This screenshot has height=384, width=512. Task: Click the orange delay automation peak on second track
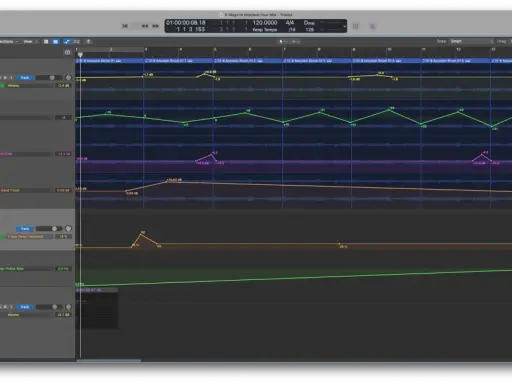141,234
